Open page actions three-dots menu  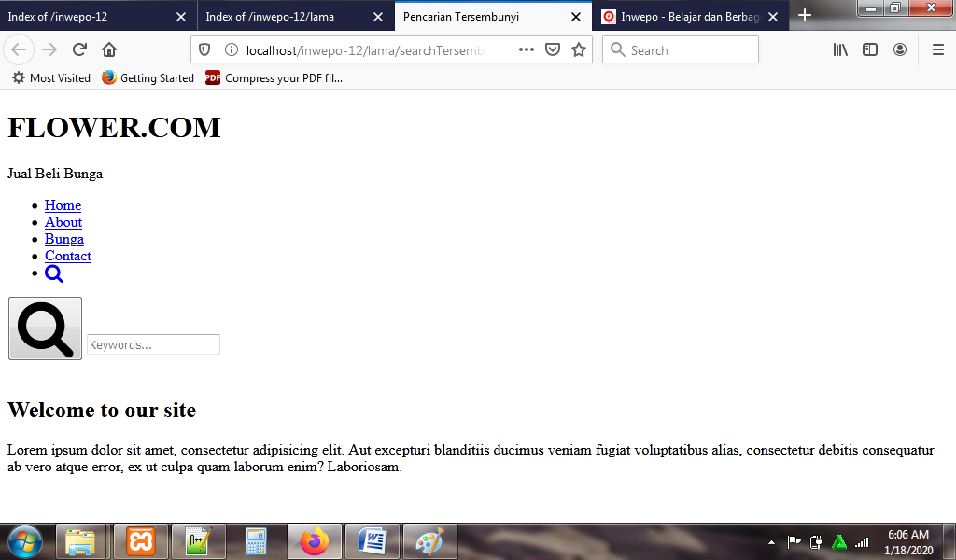(x=527, y=50)
